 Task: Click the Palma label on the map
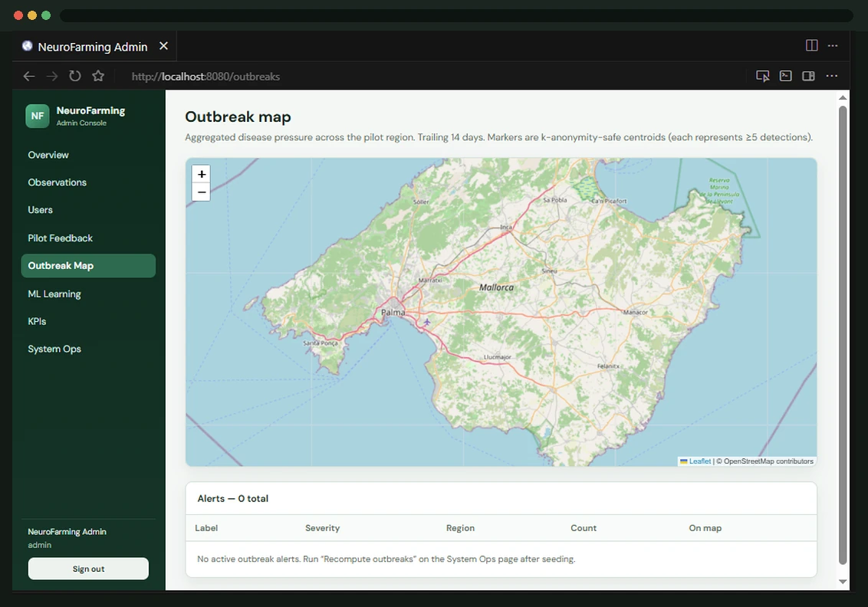[x=393, y=312]
